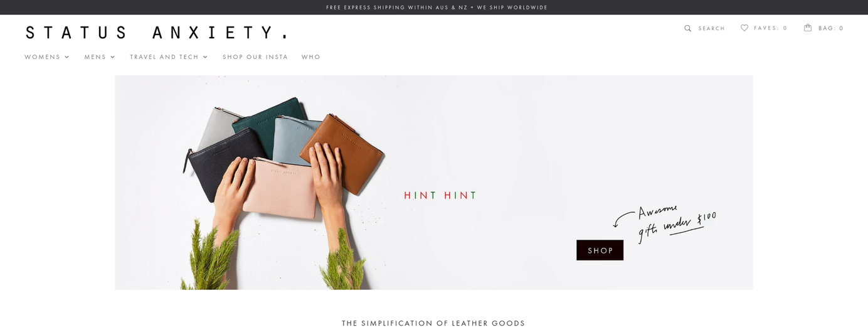This screenshot has height=330, width=868.
Task: Click the free express shipping banner
Action: coord(437,8)
